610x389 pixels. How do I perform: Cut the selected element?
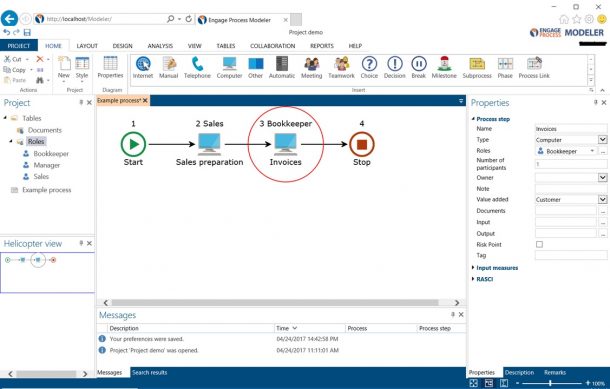tap(13, 59)
